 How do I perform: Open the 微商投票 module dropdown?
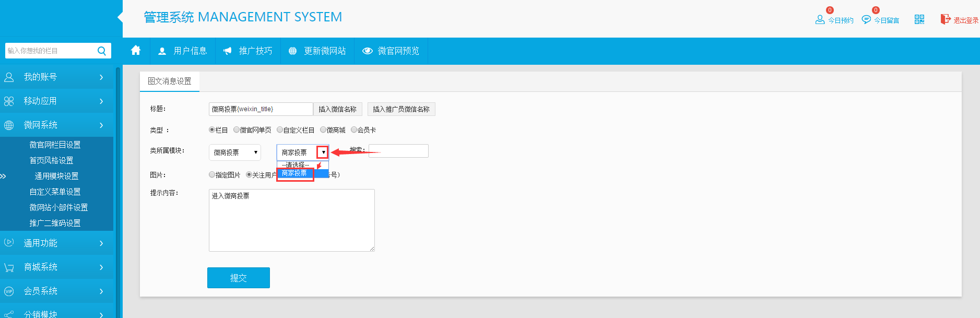[x=234, y=152]
